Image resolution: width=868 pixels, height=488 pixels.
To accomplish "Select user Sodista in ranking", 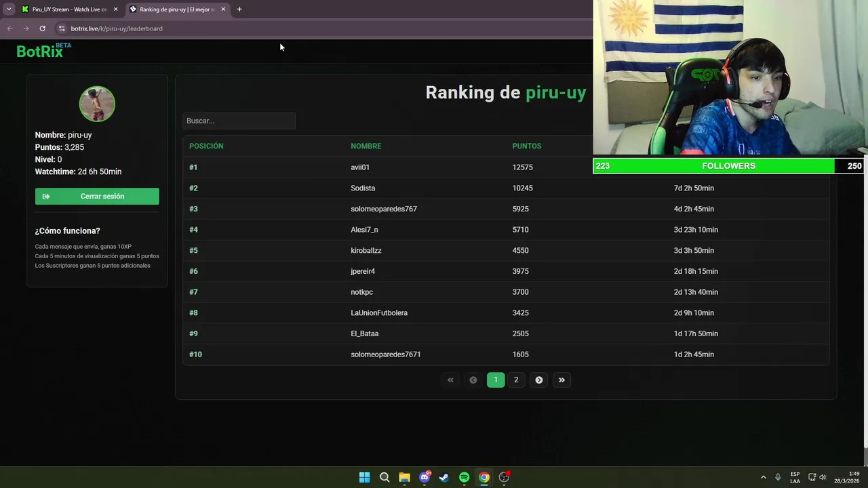I will coord(363,188).
